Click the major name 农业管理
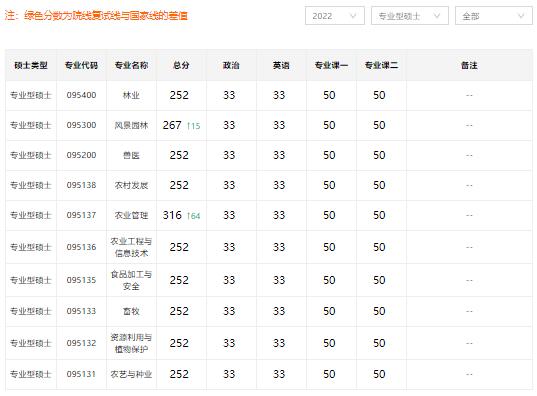The width and height of the screenshot is (537, 396). [131, 215]
